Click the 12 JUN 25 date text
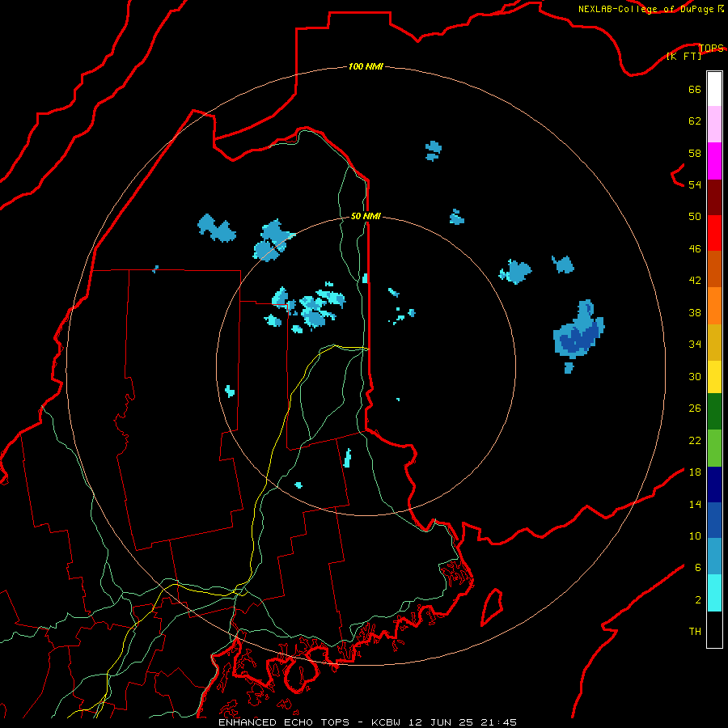The height and width of the screenshot is (728, 728). point(441,722)
